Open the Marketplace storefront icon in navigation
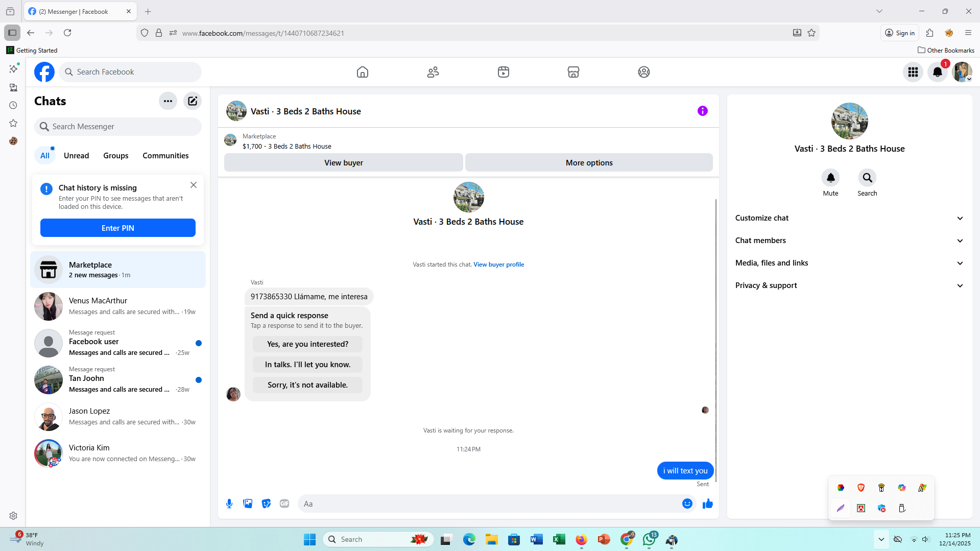980x551 pixels. (x=573, y=72)
